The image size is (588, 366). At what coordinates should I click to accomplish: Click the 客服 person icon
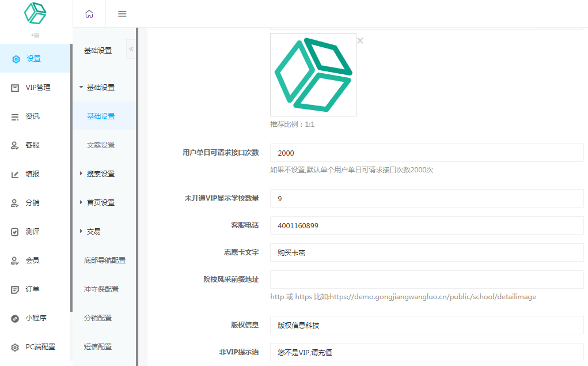pos(14,146)
